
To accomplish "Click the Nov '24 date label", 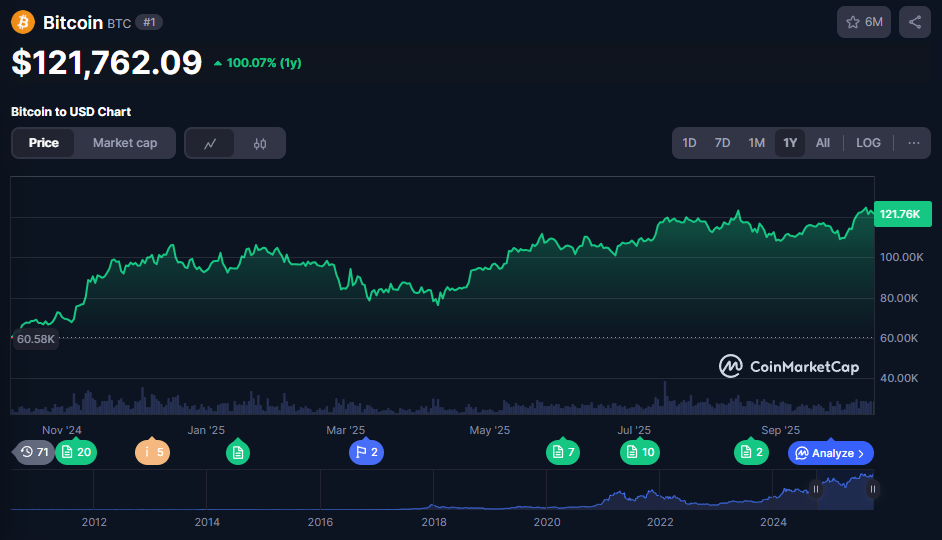I will click(62, 430).
